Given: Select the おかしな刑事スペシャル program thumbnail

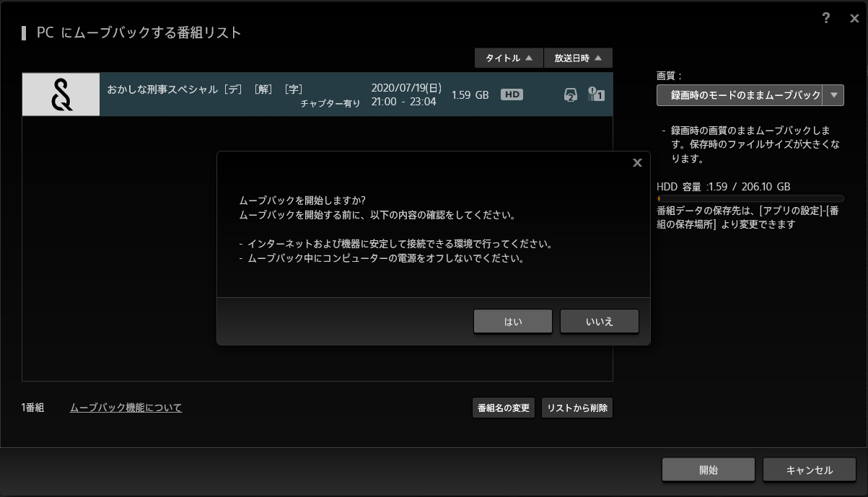Looking at the screenshot, I should (61, 94).
